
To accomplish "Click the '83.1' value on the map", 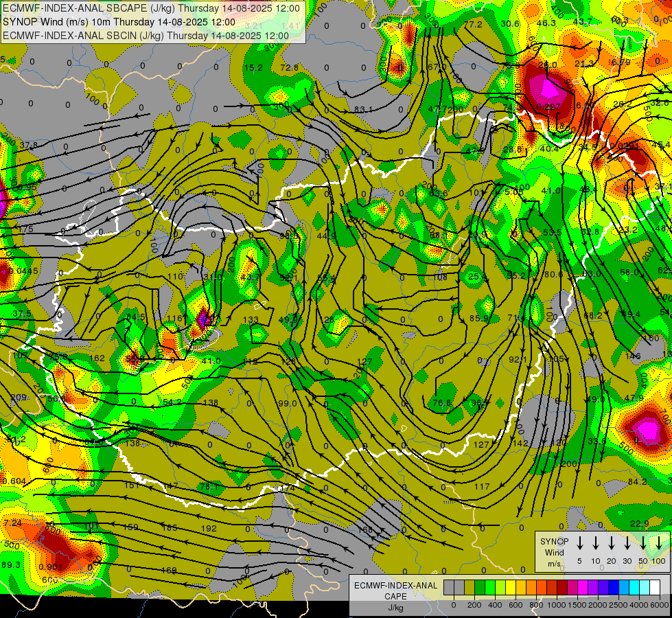I will pyautogui.click(x=363, y=110).
